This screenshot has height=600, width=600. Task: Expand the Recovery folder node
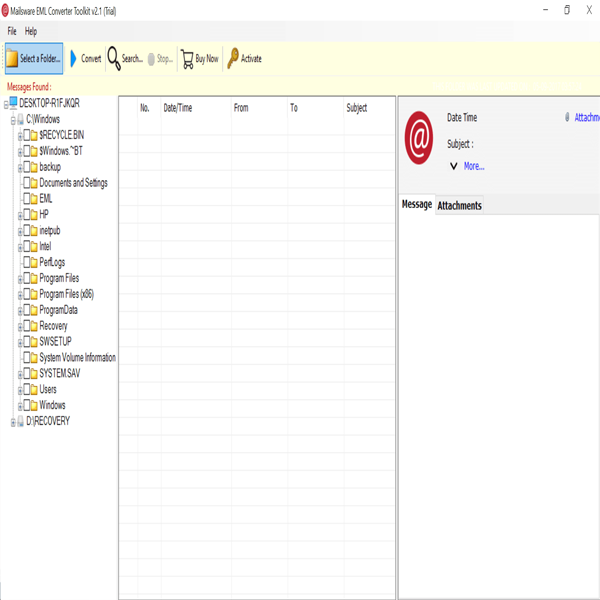pyautogui.click(x=20, y=327)
